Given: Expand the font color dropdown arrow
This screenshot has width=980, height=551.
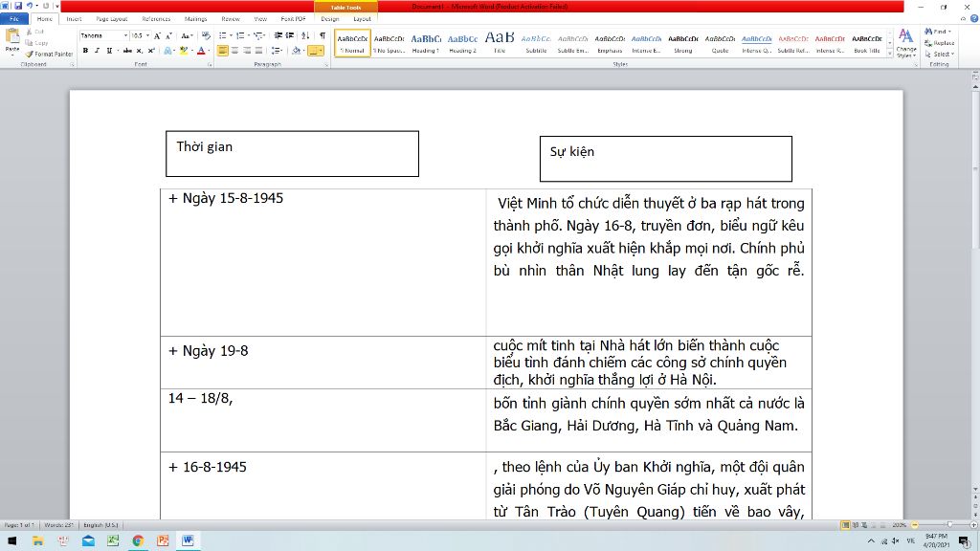Looking at the screenshot, I should tap(209, 51).
